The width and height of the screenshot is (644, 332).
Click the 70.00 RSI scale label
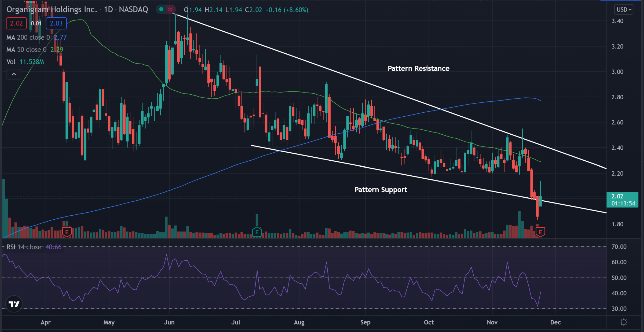coord(619,247)
